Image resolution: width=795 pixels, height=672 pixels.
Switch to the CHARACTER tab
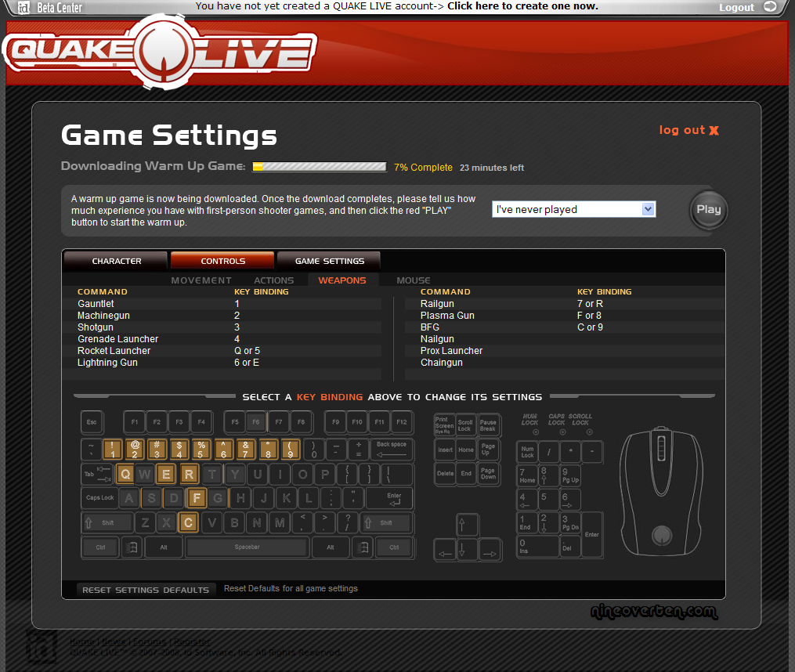pyautogui.click(x=116, y=261)
